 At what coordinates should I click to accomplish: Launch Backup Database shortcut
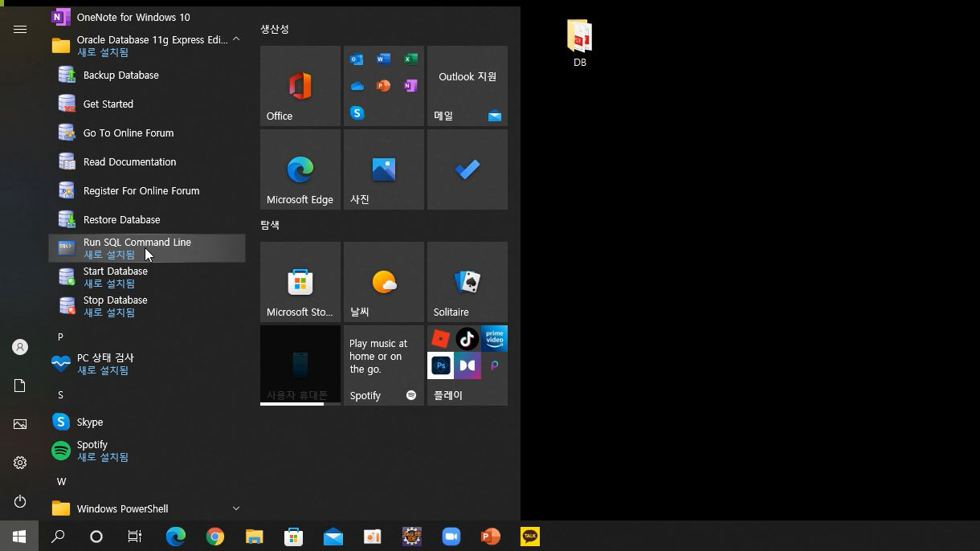tap(147, 75)
